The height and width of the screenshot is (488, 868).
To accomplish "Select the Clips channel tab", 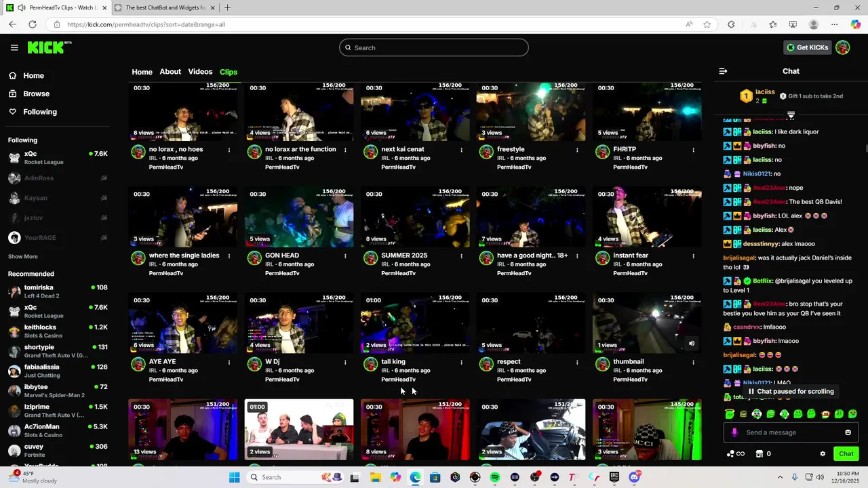I will coord(229,72).
